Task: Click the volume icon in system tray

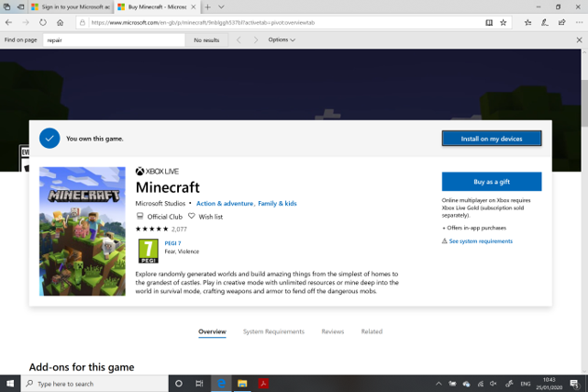Action: (494, 384)
